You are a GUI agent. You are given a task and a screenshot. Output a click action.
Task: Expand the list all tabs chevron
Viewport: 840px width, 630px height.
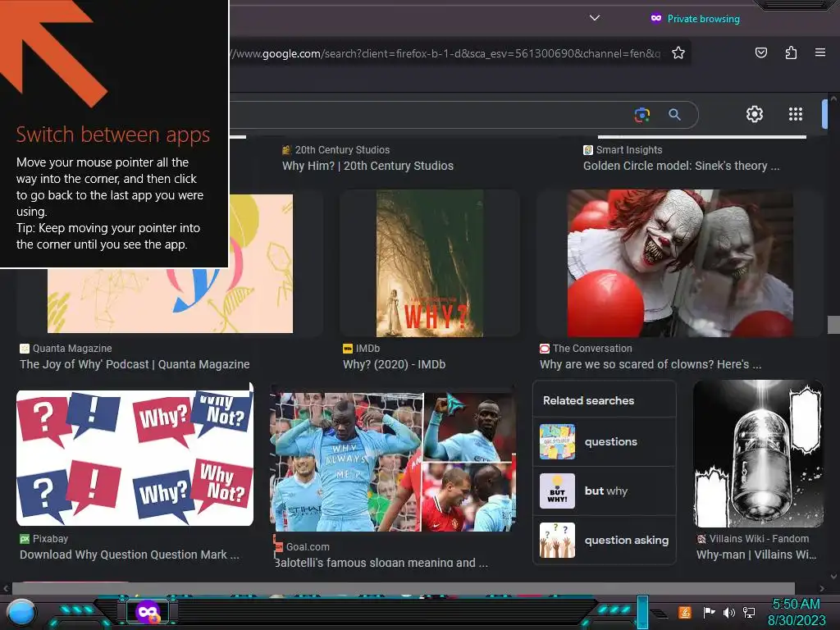(594, 18)
